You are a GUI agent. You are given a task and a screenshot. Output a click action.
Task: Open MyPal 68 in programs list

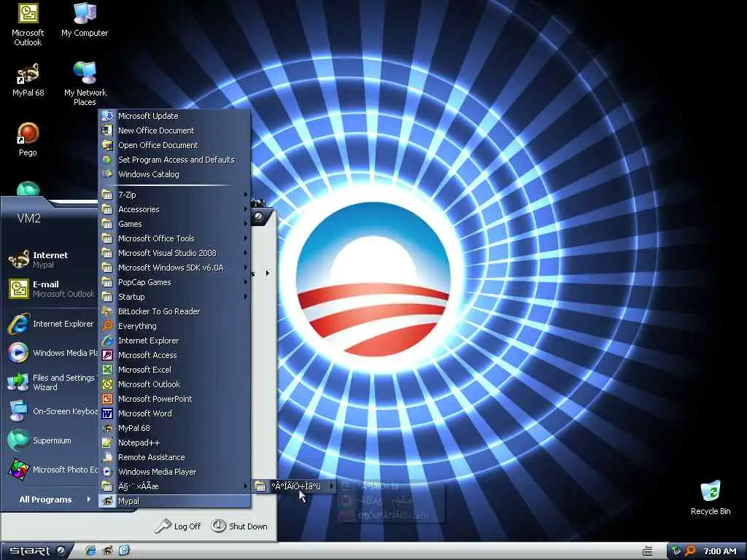click(174, 428)
